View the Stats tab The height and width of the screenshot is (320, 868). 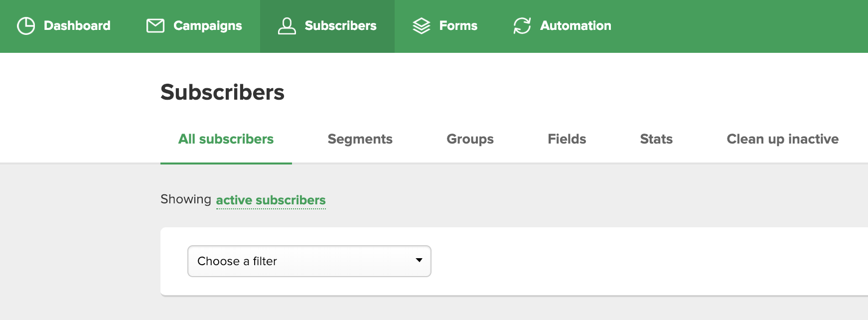[x=657, y=139]
